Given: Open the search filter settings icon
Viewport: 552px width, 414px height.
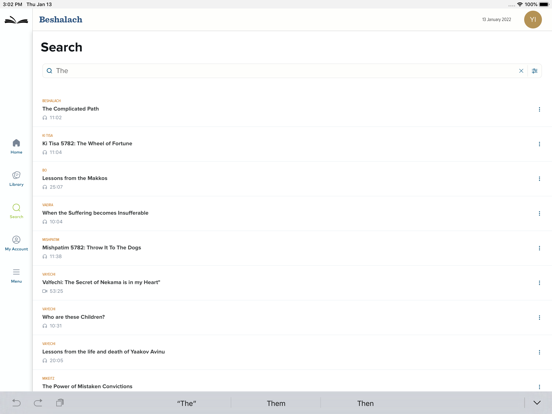Looking at the screenshot, I should tap(534, 71).
